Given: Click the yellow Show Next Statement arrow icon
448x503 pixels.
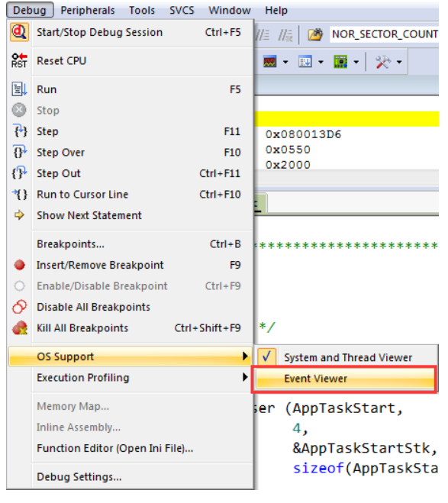Looking at the screenshot, I should point(19,215).
